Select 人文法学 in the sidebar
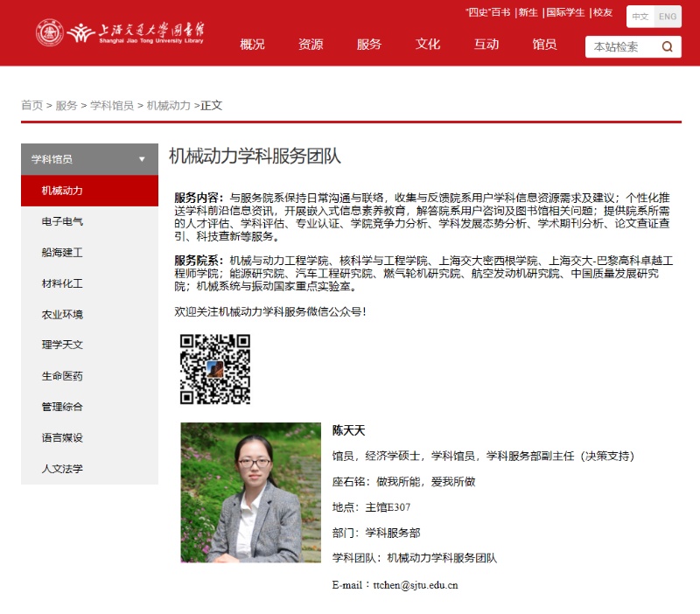The height and width of the screenshot is (614, 700). (x=90, y=469)
